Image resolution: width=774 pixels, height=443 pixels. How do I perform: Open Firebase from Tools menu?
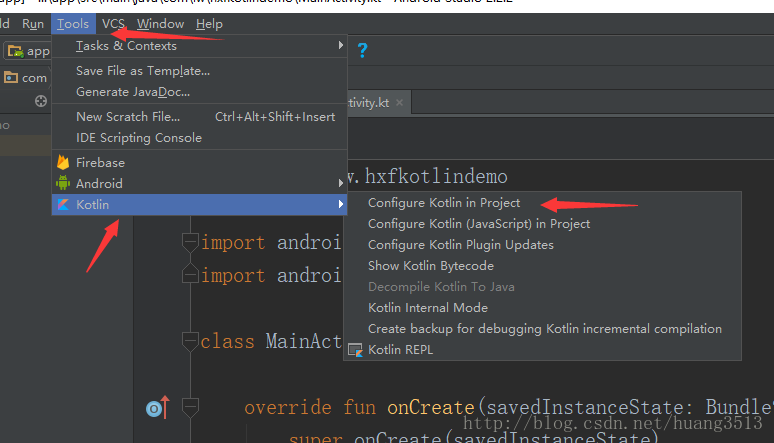199,162
